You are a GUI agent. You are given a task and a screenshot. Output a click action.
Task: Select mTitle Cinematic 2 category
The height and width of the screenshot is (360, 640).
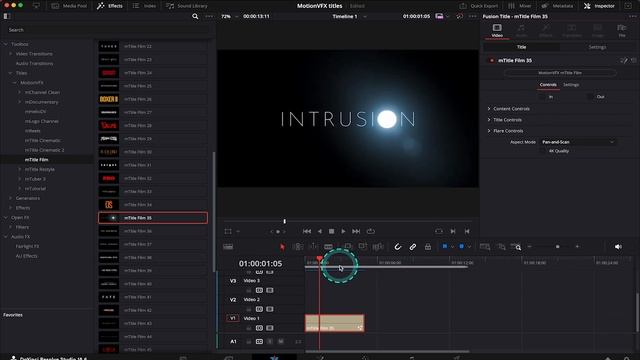click(x=44, y=150)
